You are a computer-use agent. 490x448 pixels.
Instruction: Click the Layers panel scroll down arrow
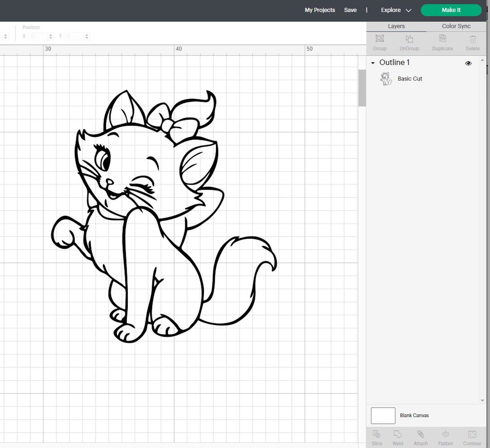[482, 401]
